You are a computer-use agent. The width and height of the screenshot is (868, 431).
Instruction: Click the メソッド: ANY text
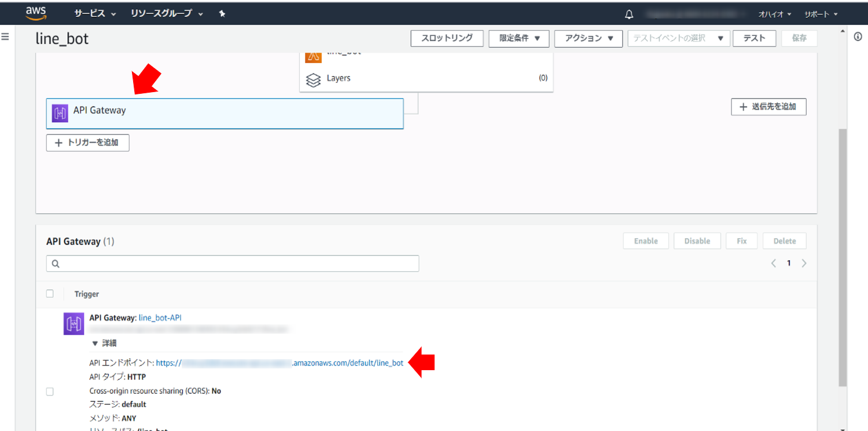click(113, 418)
